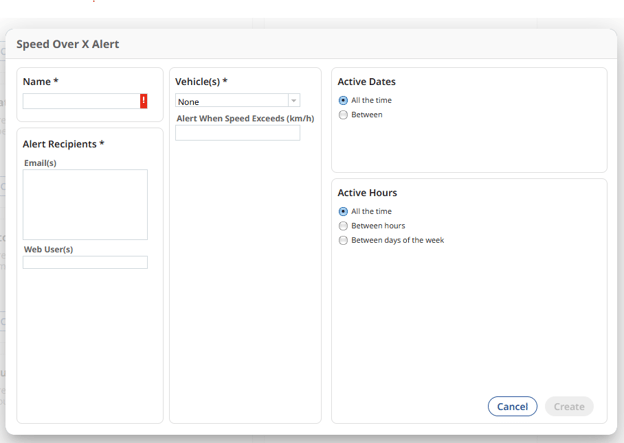Click the Name label text
Viewport: 624px width, 443px height.
pyautogui.click(x=40, y=81)
